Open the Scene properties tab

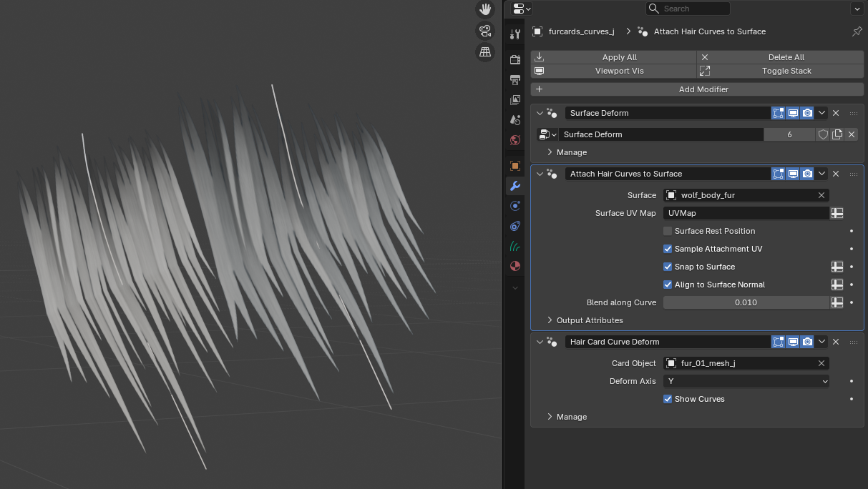point(515,120)
